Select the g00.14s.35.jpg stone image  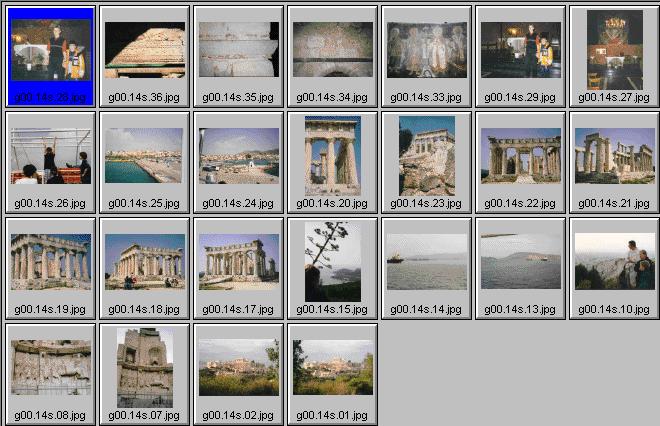click(238, 50)
